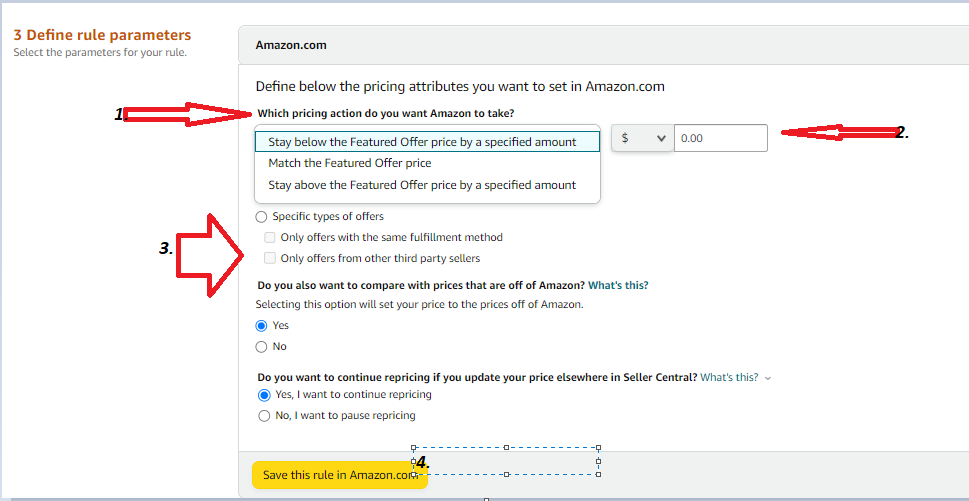Enable "Only offers from other third party sellers"
This screenshot has width=969, height=501.
point(270,259)
